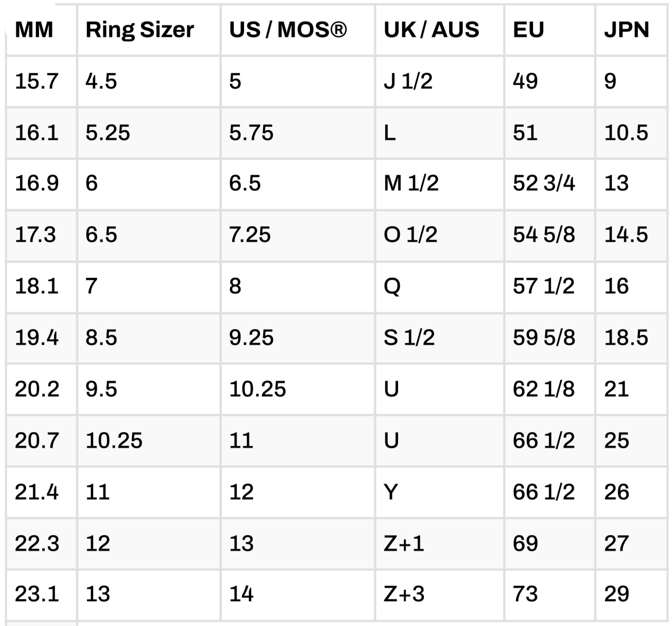Screen dimensions: 672x626
Task: Select the Y UK size cell
Action: (391, 492)
